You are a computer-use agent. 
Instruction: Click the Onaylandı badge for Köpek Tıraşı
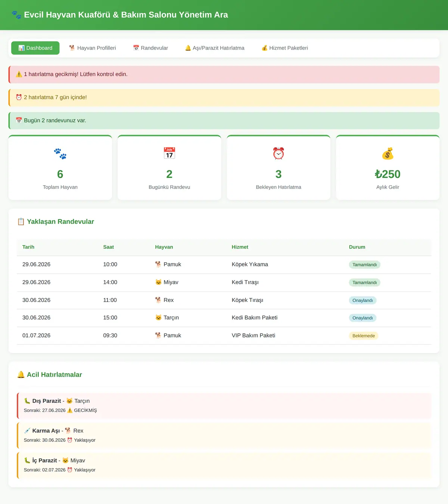pos(363,300)
